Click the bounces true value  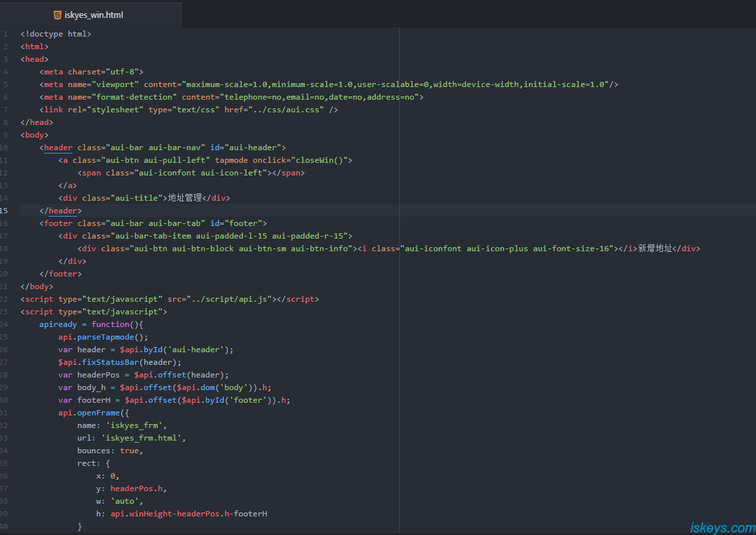pos(129,451)
